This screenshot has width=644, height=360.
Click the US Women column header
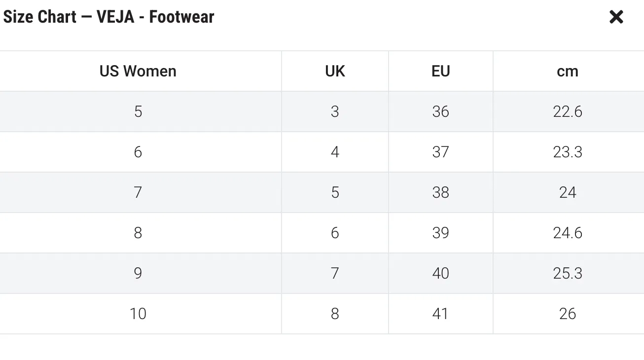coord(138,71)
